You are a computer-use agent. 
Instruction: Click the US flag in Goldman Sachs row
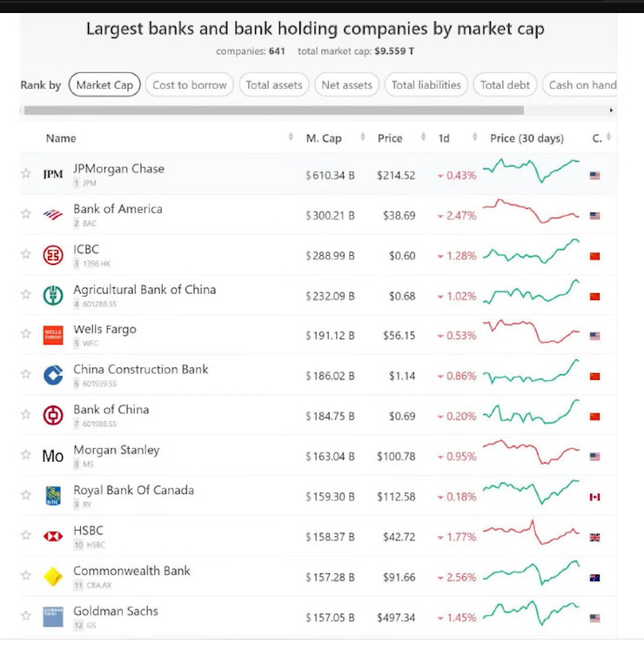point(594,618)
